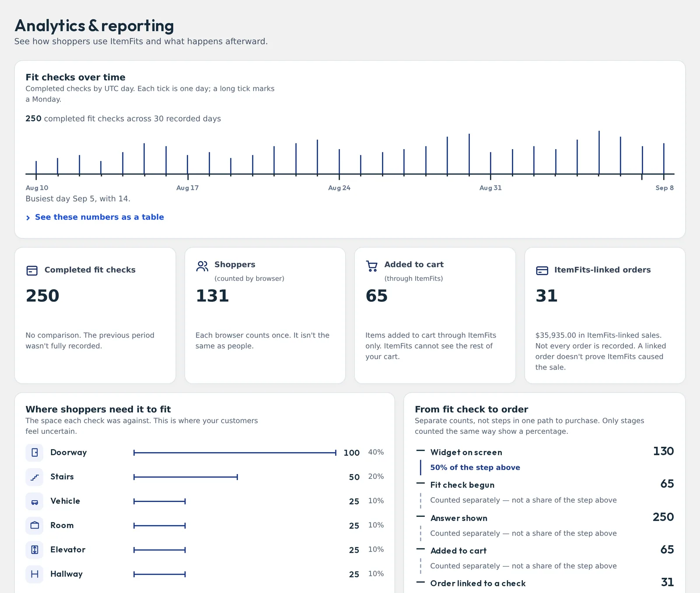Click 'Busiest day Sep 5, with 14.' text
This screenshot has height=593, width=700.
point(78,199)
